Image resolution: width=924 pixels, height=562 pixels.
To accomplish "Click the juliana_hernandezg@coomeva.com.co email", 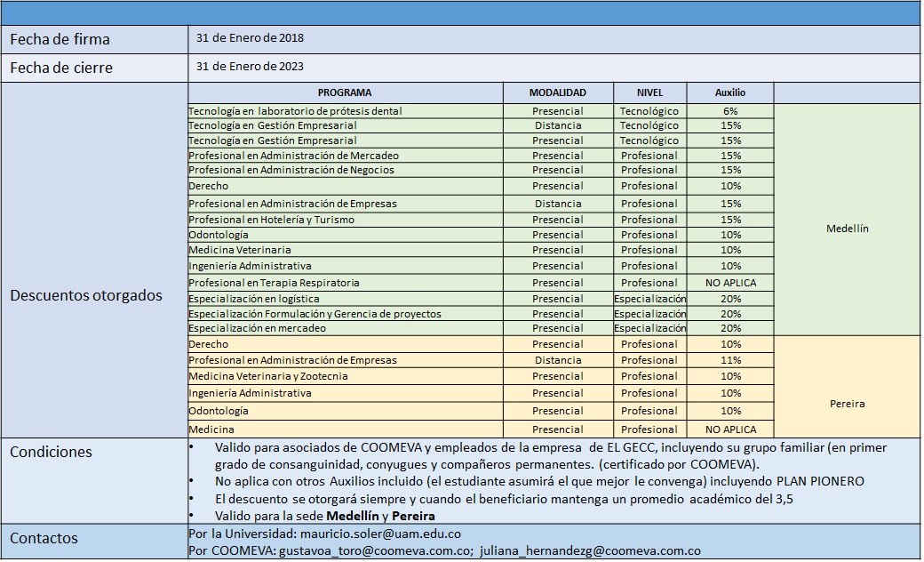I will point(590,550).
